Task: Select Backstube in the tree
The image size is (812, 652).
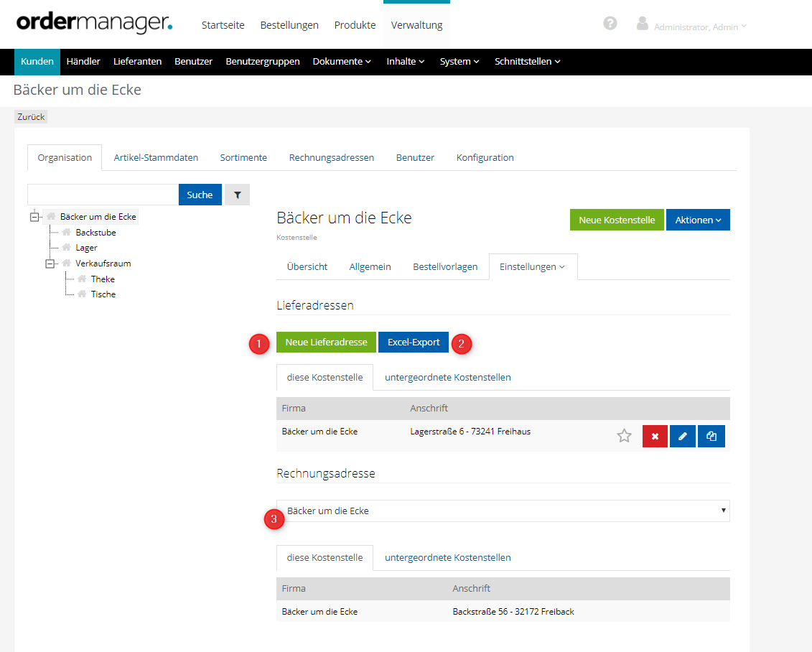Action: [95, 233]
